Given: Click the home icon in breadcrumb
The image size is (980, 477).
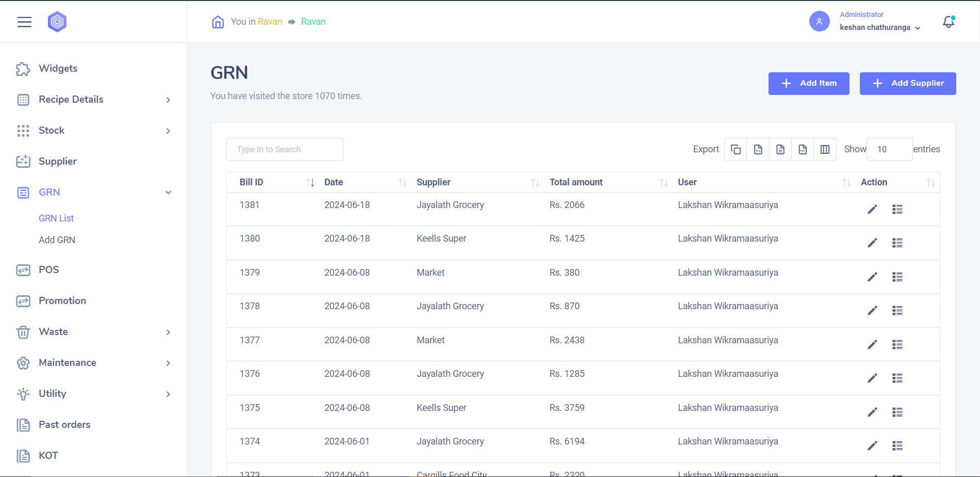Looking at the screenshot, I should pos(218,22).
